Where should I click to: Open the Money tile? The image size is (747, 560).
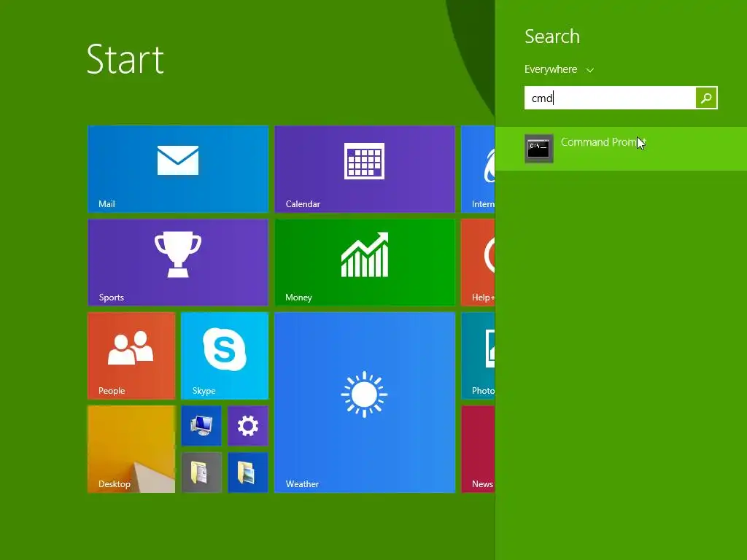(x=365, y=262)
